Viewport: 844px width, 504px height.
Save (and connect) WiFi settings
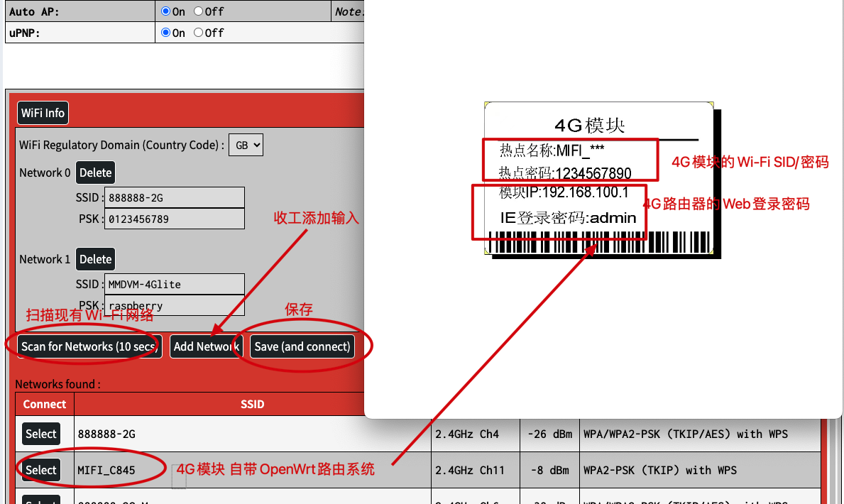tap(302, 346)
